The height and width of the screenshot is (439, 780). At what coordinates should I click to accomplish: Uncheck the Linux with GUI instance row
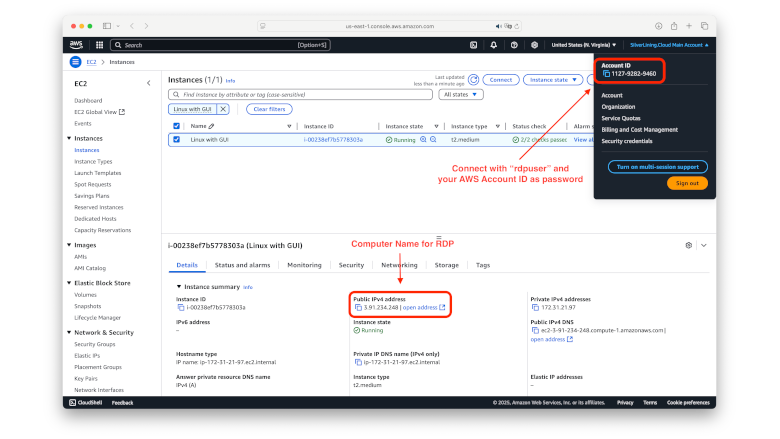click(x=176, y=140)
